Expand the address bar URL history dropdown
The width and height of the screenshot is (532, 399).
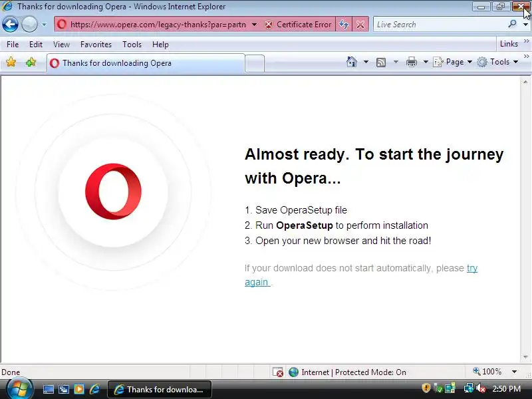254,25
